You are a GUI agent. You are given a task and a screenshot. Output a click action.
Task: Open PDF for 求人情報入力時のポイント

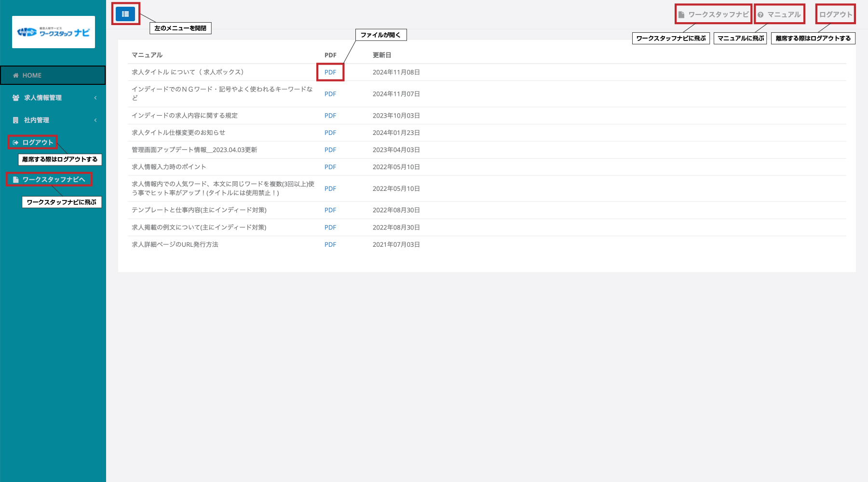click(330, 167)
